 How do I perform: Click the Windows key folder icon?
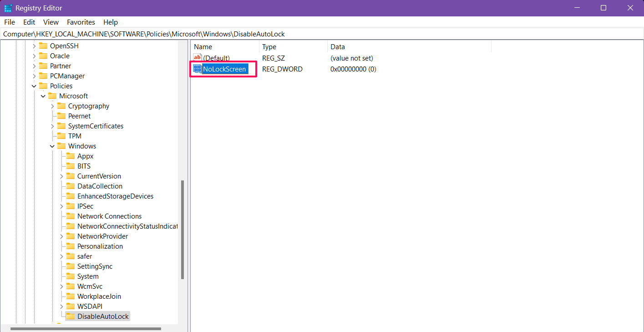click(x=61, y=146)
